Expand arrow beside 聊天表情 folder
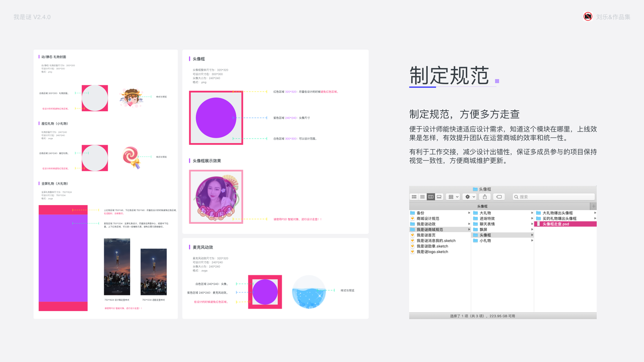Viewport: 644px width, 362px height. coord(532,224)
